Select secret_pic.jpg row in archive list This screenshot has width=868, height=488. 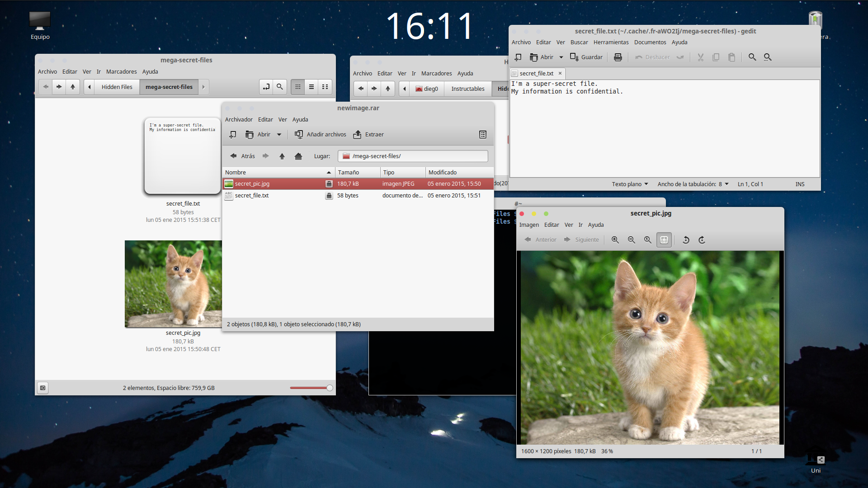point(358,183)
